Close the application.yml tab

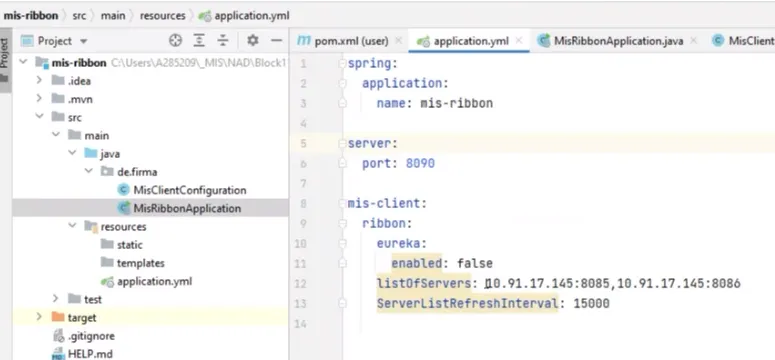tap(518, 41)
